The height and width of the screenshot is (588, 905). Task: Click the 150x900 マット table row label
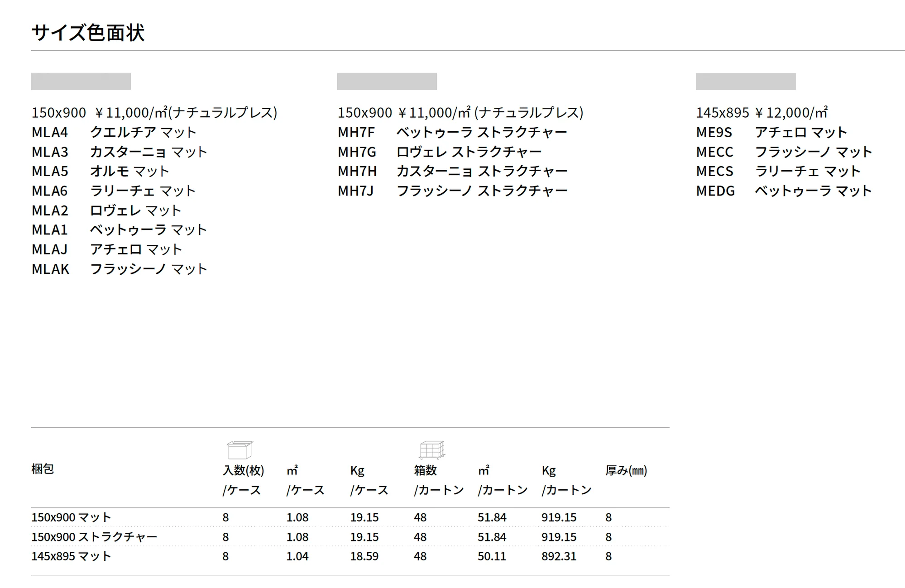tap(71, 517)
